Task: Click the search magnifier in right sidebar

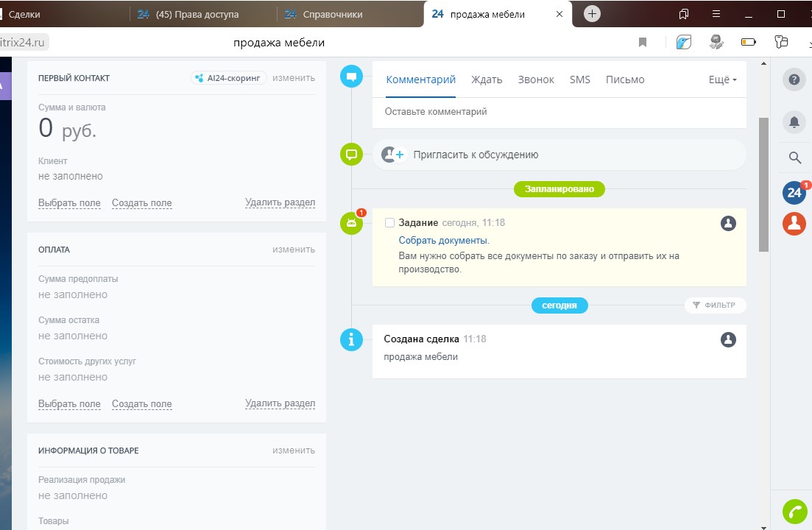Action: coord(795,158)
